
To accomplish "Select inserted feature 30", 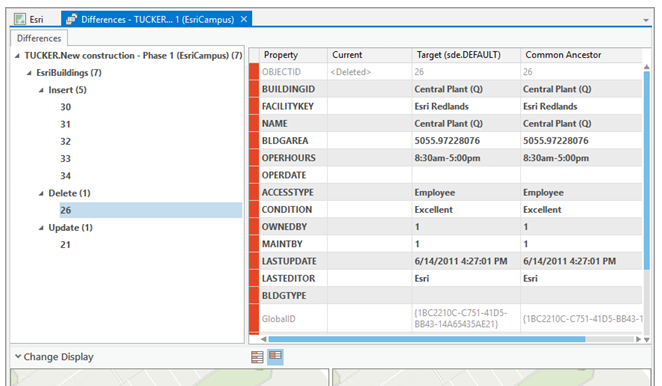I will point(65,107).
